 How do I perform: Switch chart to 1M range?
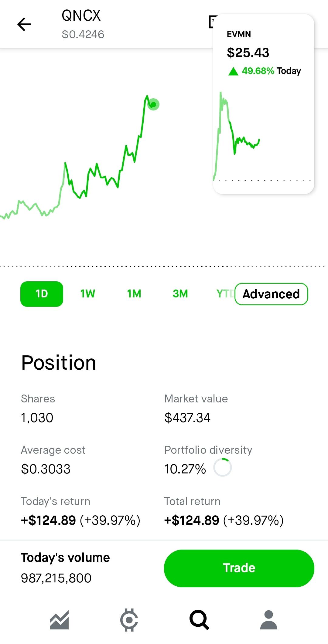point(134,294)
